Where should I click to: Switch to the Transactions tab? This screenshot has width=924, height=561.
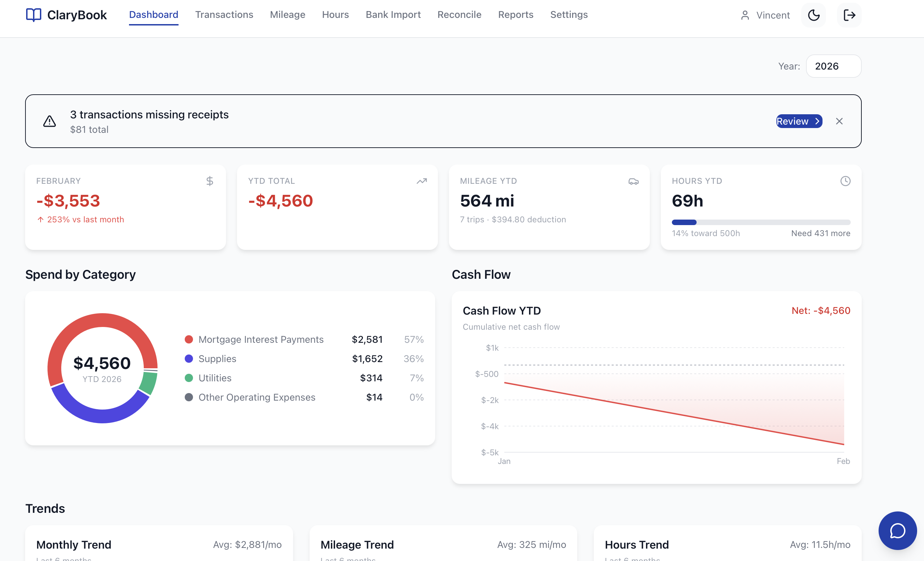224,15
